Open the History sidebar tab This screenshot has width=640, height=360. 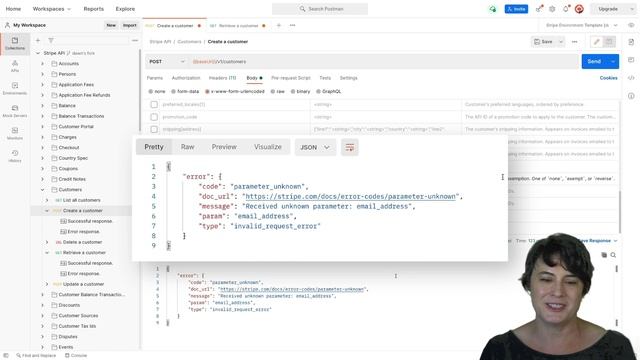click(15, 156)
